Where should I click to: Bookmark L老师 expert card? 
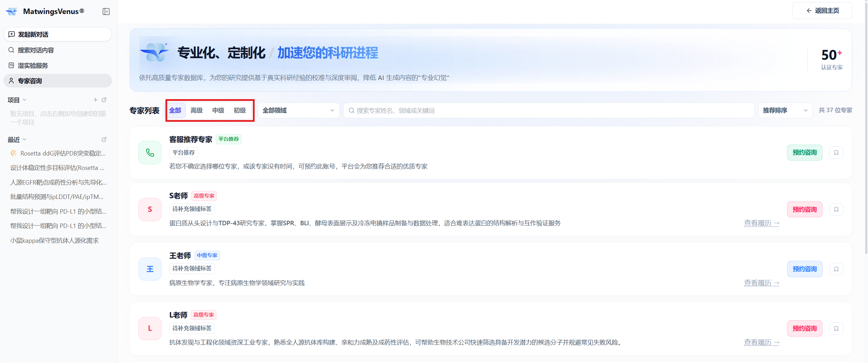pos(836,328)
